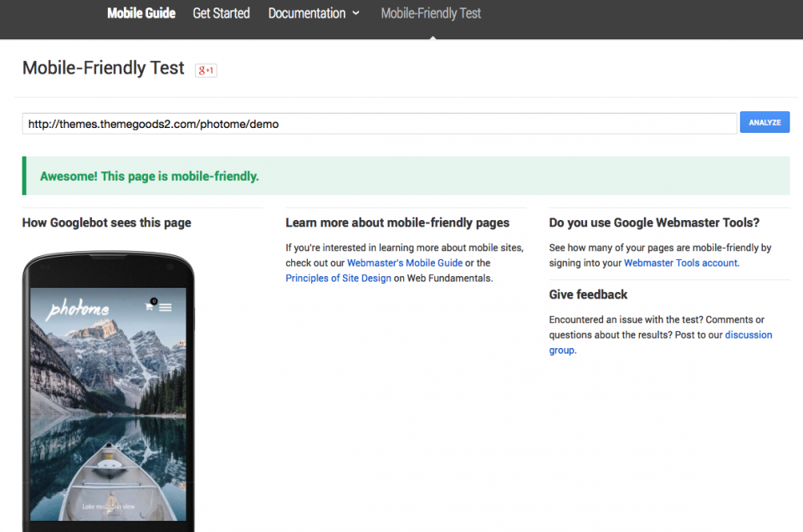Select the Mobile-Friendly Test tab
The image size is (803, 532).
pos(431,13)
